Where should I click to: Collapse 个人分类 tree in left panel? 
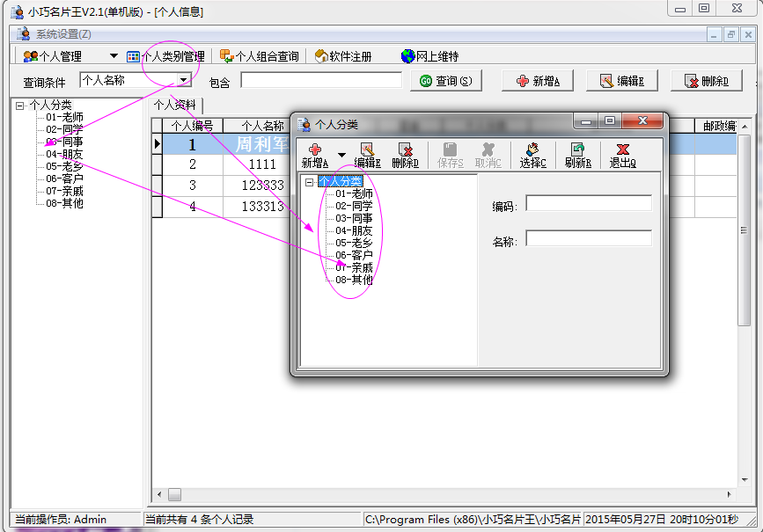(19, 105)
